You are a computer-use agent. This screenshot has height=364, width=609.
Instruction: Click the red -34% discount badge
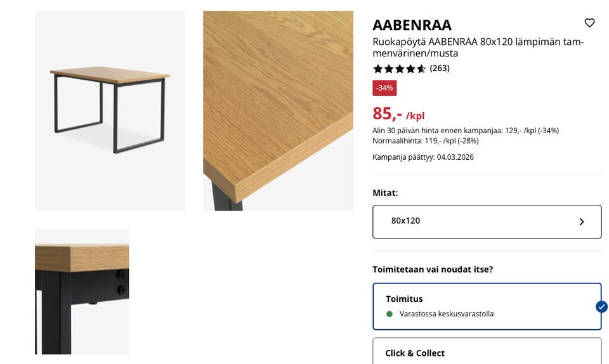(384, 88)
